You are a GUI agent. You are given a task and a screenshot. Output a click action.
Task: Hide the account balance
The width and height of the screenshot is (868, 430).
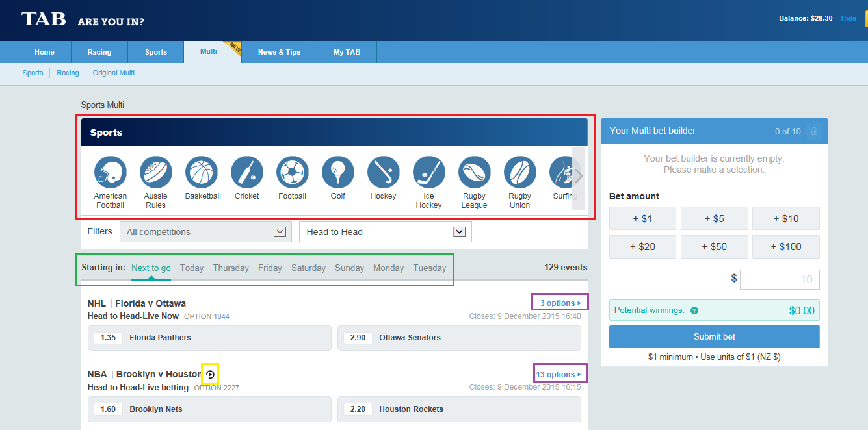point(848,18)
